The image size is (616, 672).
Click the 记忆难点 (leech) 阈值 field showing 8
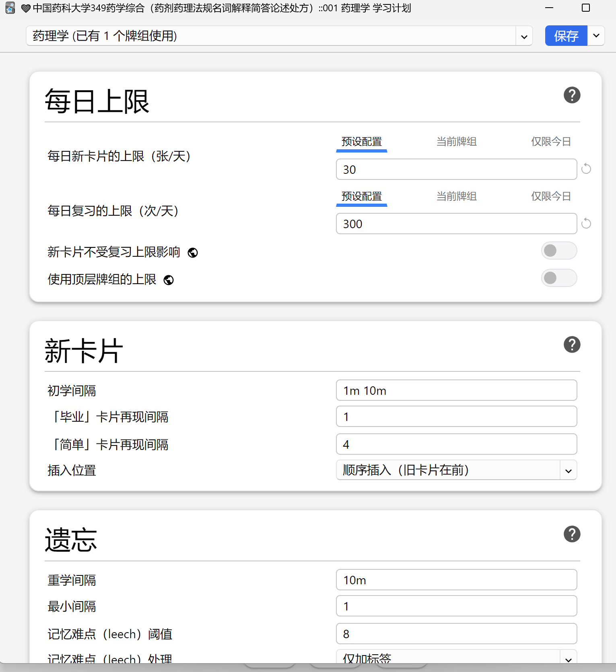(456, 634)
